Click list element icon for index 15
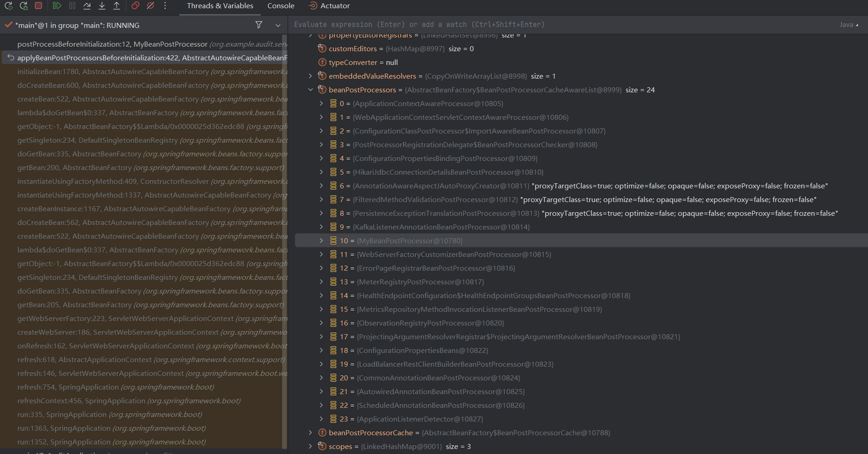Image resolution: width=868 pixels, height=454 pixels. click(333, 309)
